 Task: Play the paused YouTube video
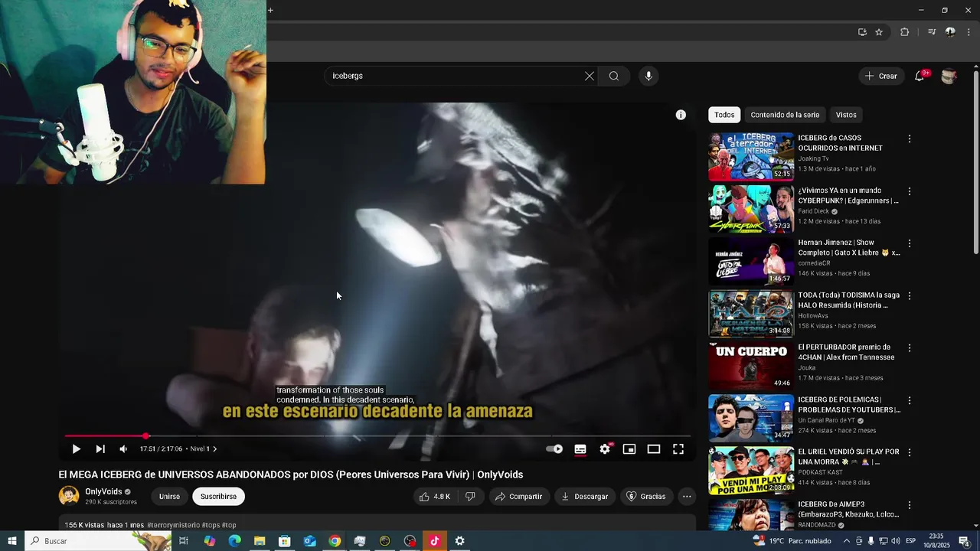(x=76, y=449)
